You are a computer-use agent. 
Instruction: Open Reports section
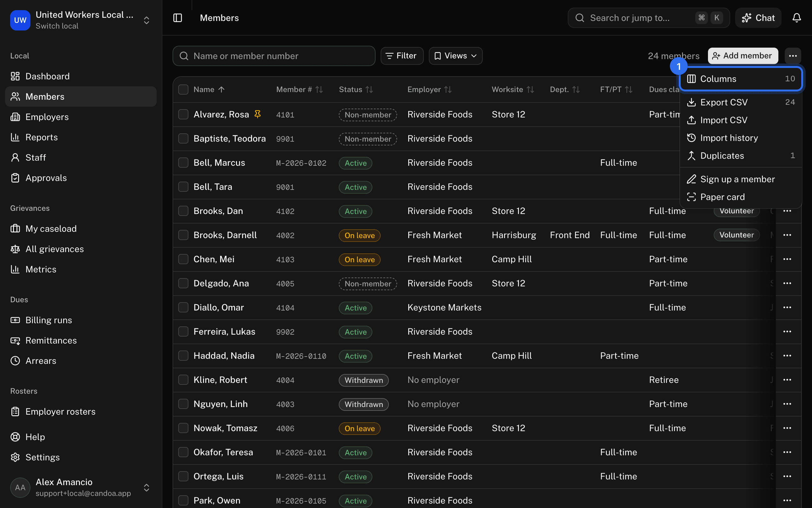pyautogui.click(x=81, y=137)
